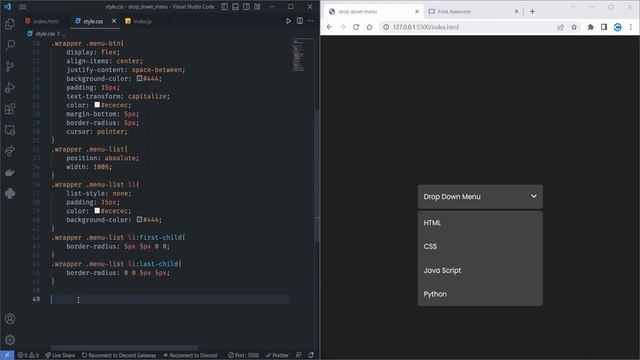Image resolution: width=640 pixels, height=360 pixels.
Task: Open the Search view in activity bar
Action: (10, 44)
